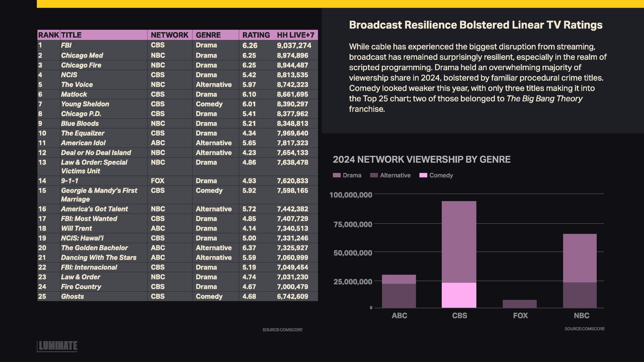Click the Ghosts title in table
The width and height of the screenshot is (644, 362).
(x=72, y=296)
